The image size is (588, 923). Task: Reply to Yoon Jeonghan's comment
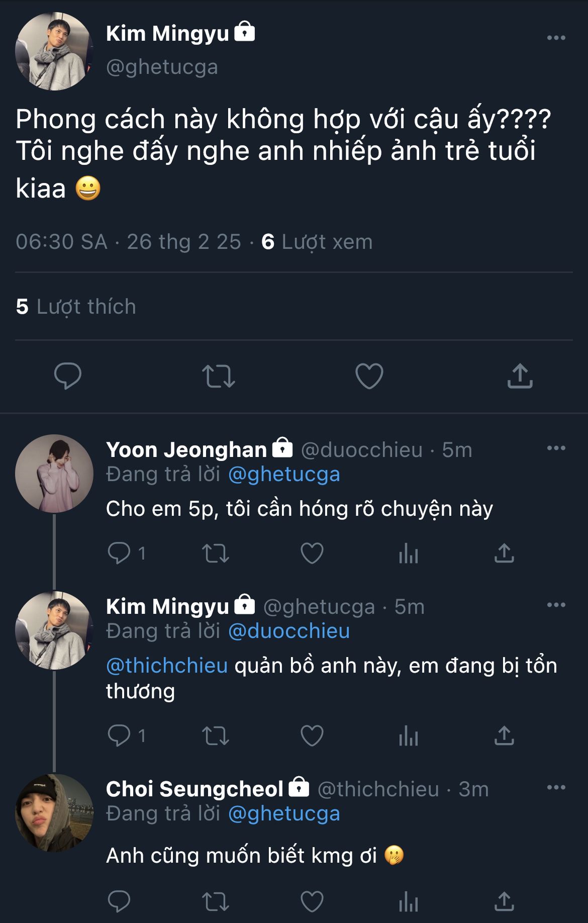click(x=120, y=553)
